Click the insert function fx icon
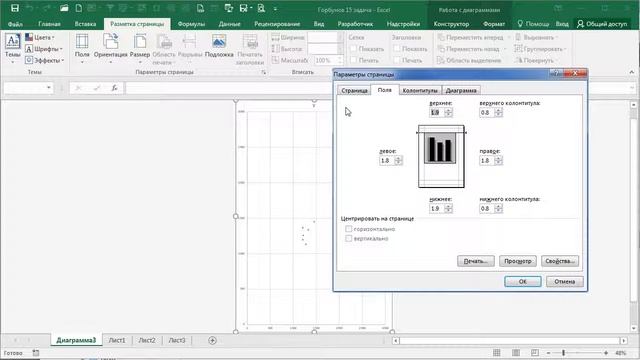 coord(115,88)
